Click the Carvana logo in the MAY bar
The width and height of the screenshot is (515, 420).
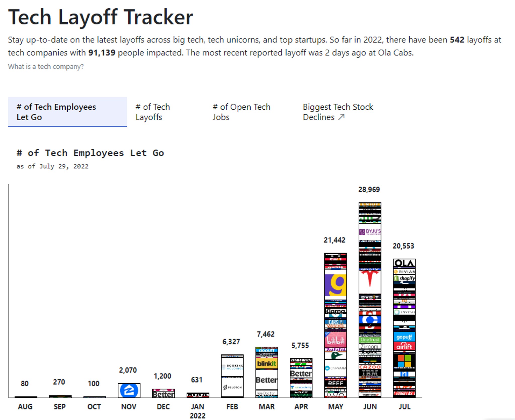(x=336, y=368)
